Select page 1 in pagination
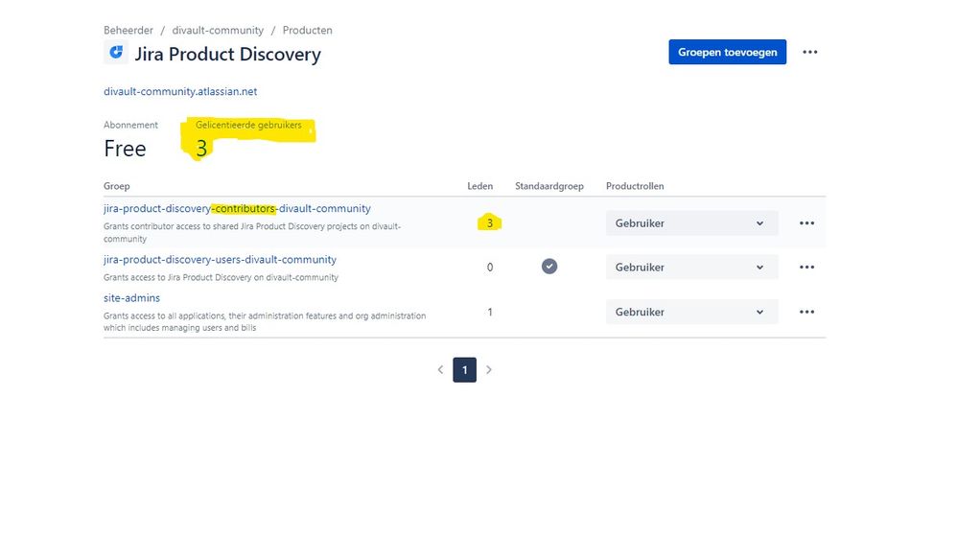Screen dimensions: 957x560 [x=464, y=370]
